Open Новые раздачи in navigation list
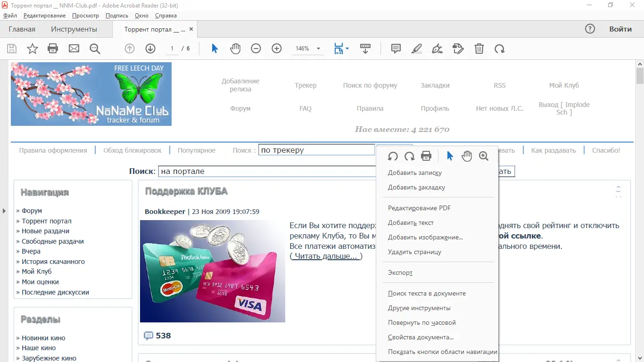 pos(45,231)
